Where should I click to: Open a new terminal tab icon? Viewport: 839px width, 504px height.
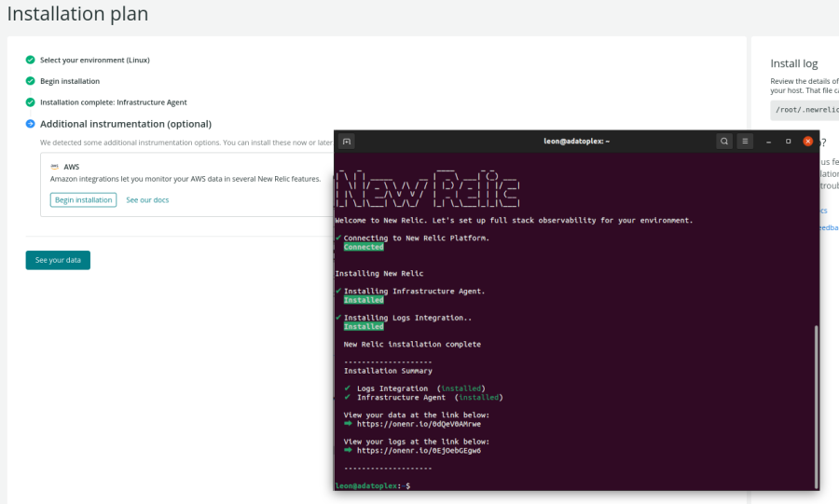[x=347, y=142]
